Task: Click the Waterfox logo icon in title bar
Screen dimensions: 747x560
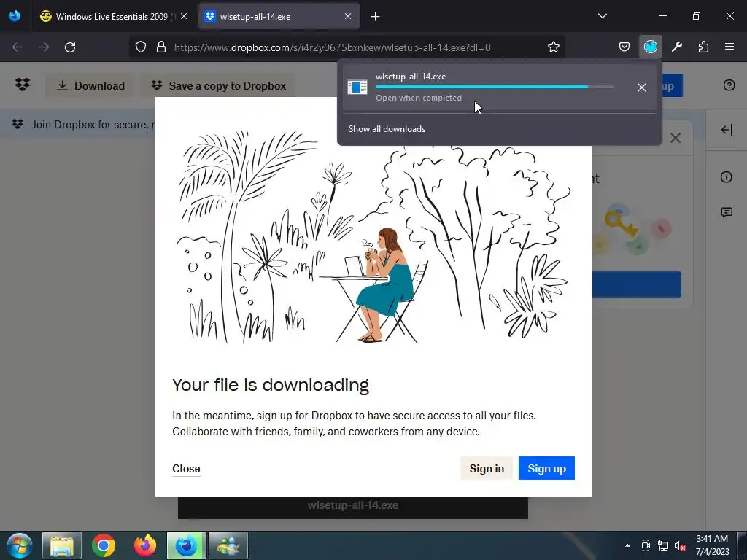Action: tap(15, 16)
